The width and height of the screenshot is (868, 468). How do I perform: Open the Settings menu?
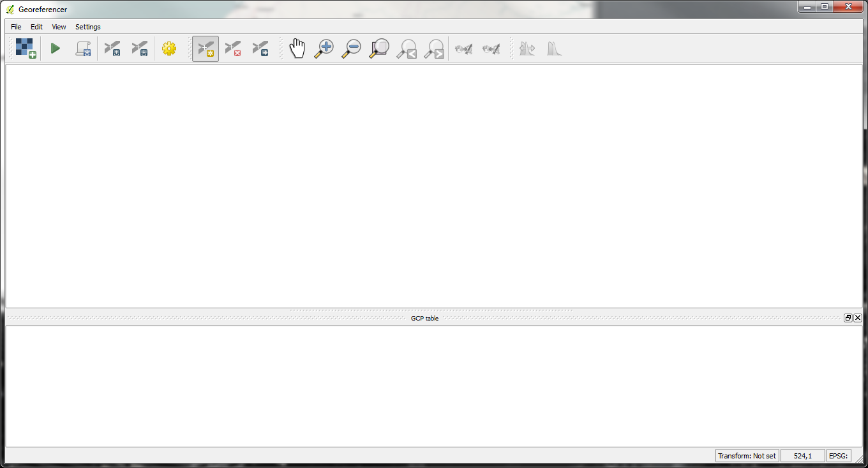[88, 27]
